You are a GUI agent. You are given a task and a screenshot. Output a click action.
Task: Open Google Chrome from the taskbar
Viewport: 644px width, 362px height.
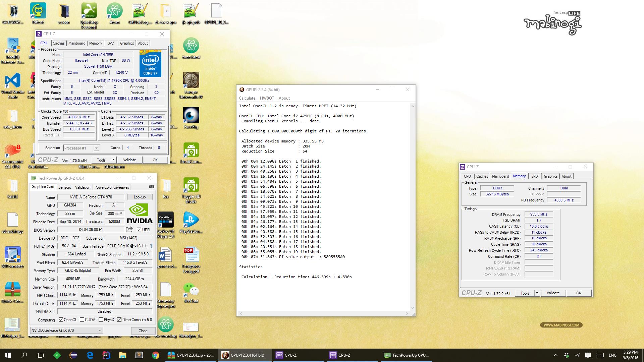(x=155, y=355)
